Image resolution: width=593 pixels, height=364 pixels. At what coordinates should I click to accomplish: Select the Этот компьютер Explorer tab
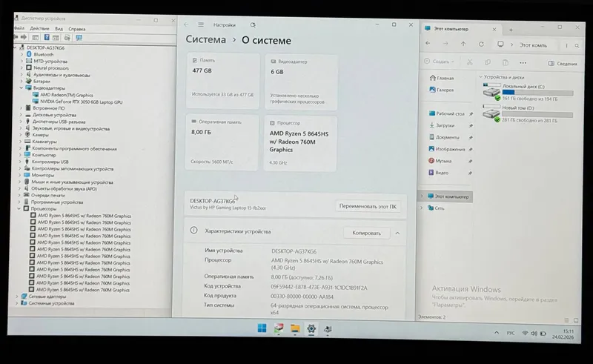451,29
